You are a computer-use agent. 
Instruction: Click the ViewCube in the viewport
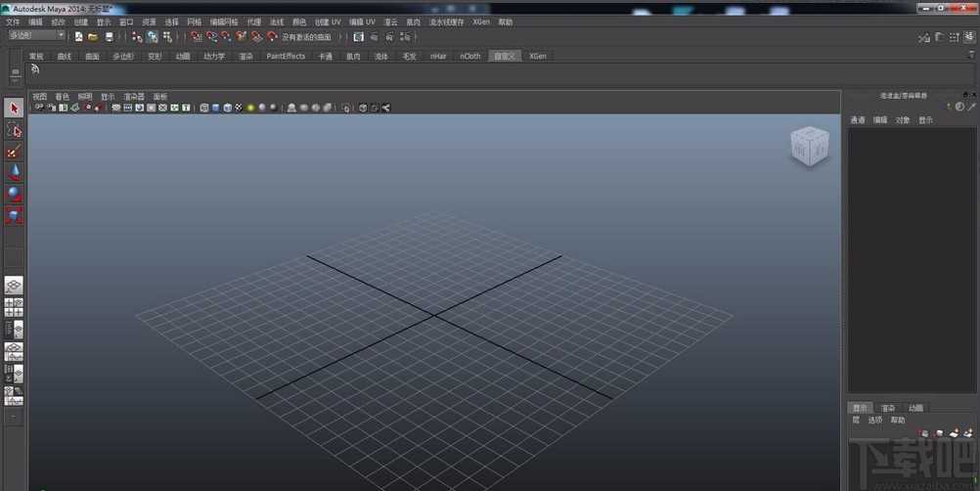click(809, 147)
